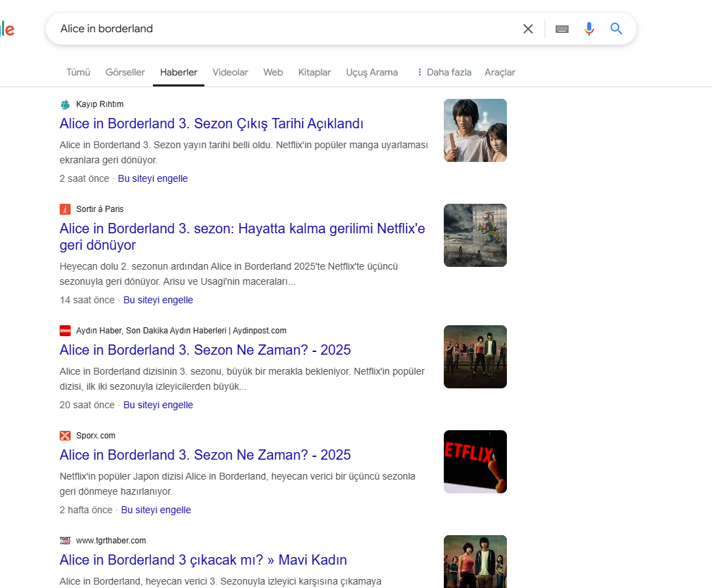Image resolution: width=712 pixels, height=588 pixels.
Task: Click the Sortir à Paris favicon
Action: 65,209
